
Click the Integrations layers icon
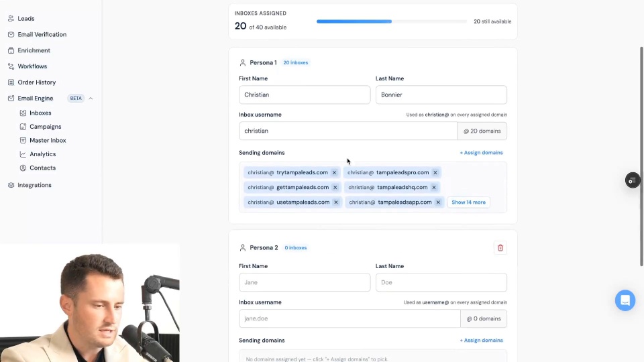pyautogui.click(x=11, y=185)
